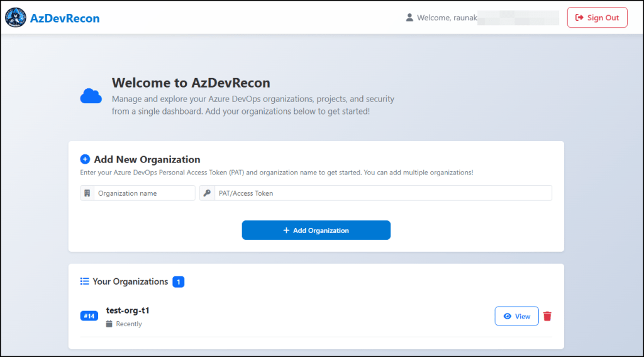Click the organizations count badge showing 1
Viewport: 644px width, 357px height.
(178, 281)
